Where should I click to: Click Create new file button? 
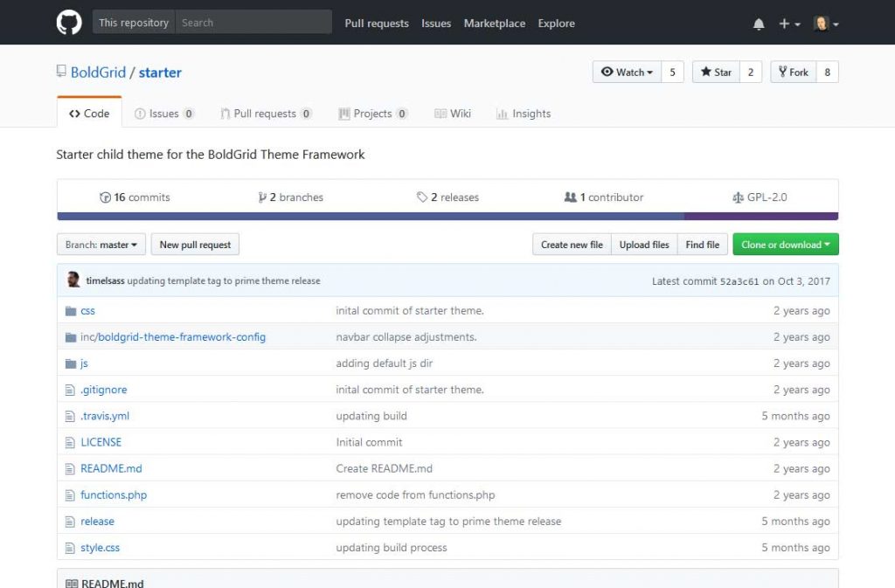(572, 245)
